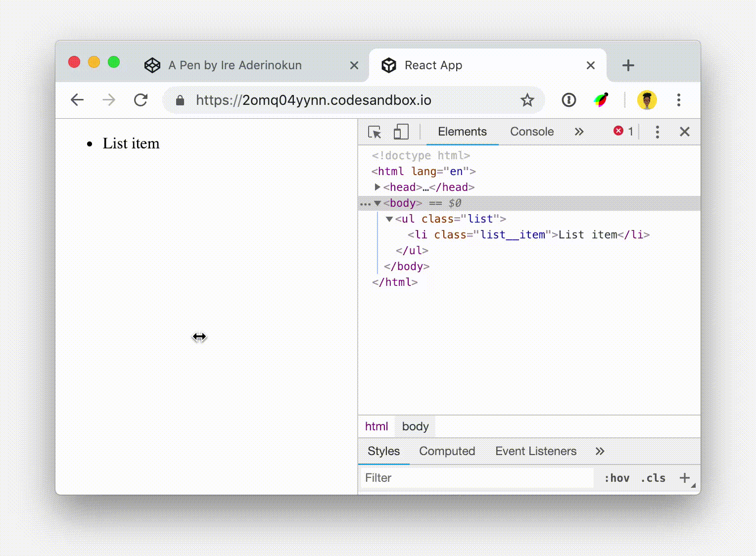Switch to the Console tab
This screenshot has width=756, height=556.
point(531,132)
